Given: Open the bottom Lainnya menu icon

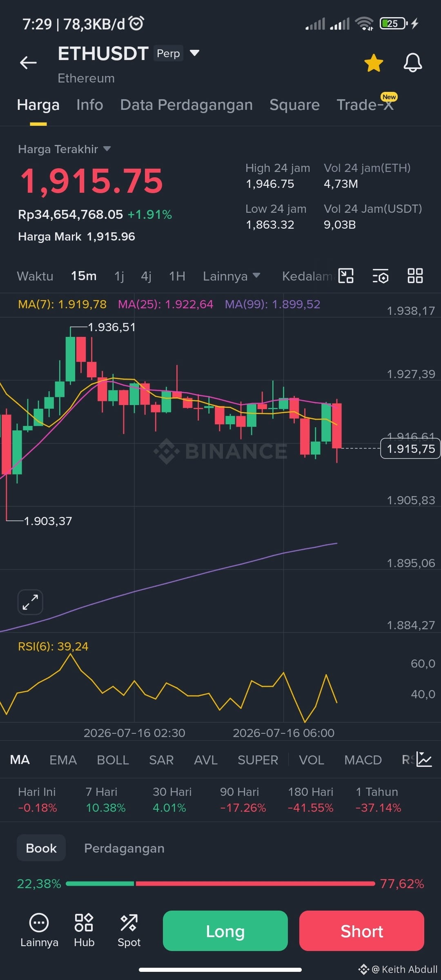Looking at the screenshot, I should coord(39,931).
